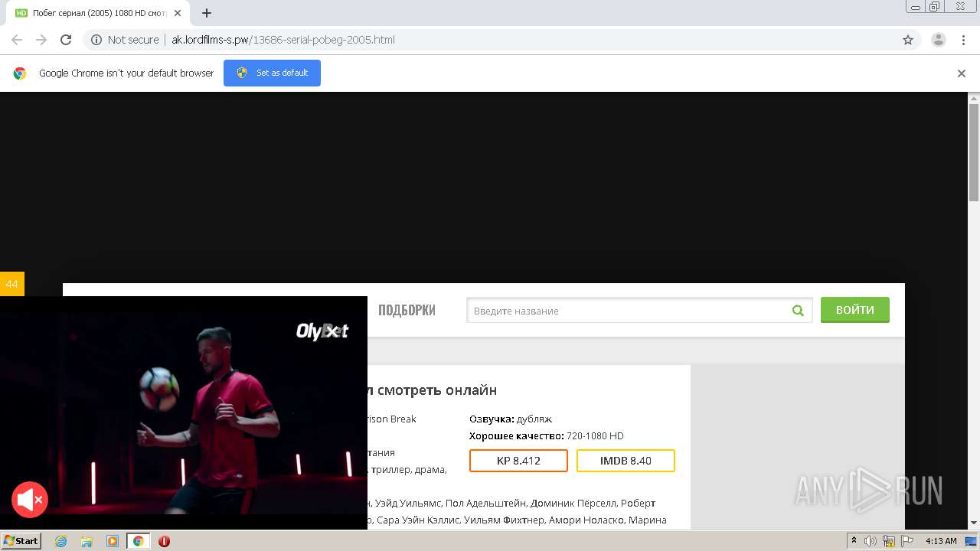Close the Побег сериал tab

[178, 13]
